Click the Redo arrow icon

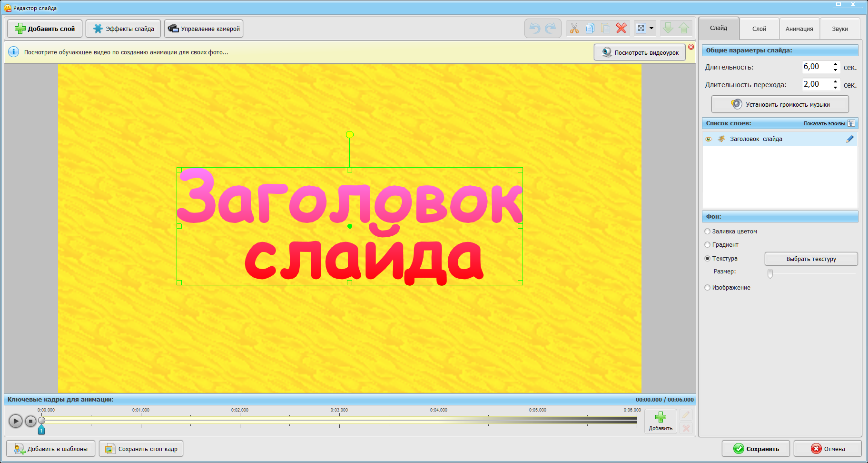click(551, 29)
